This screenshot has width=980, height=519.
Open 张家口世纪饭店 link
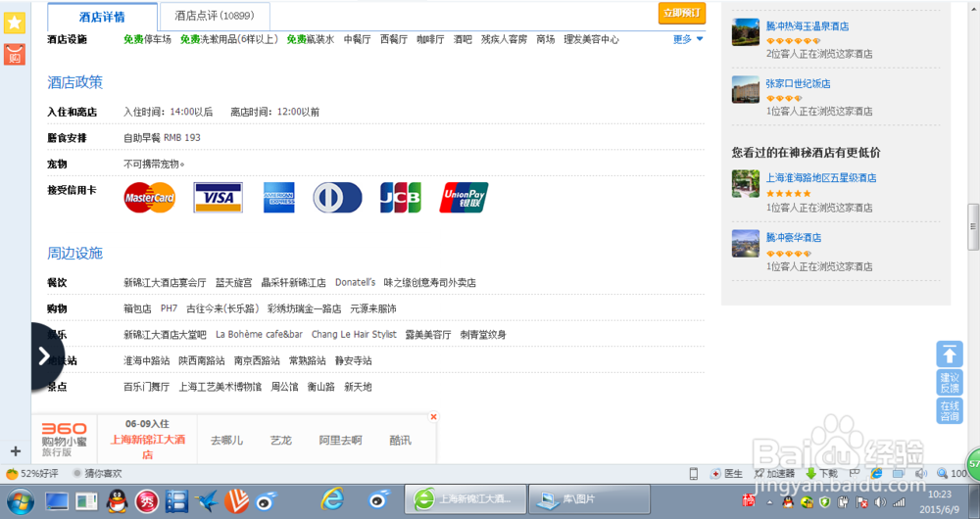click(x=798, y=83)
